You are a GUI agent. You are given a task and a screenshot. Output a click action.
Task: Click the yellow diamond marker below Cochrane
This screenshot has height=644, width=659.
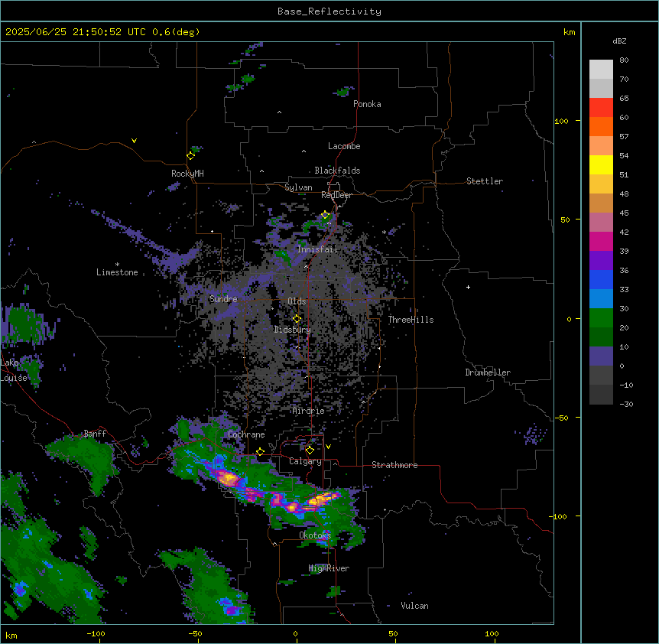(260, 452)
